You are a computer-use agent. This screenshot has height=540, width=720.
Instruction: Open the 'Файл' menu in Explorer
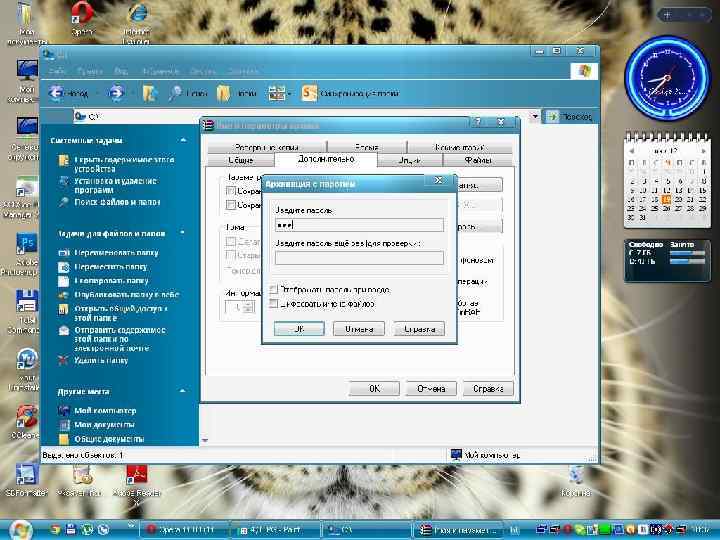click(x=57, y=71)
